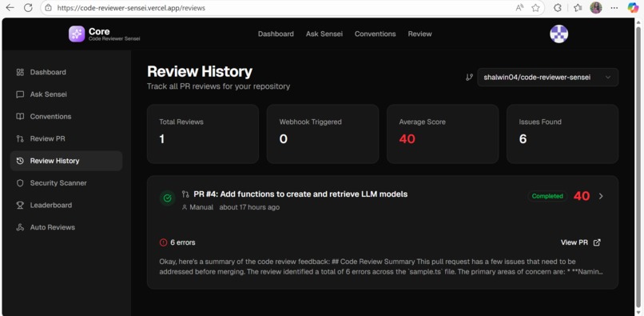Click the Completed status badge
The image size is (644, 316).
click(x=547, y=196)
